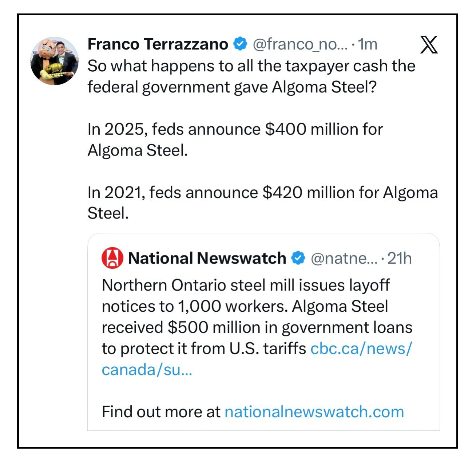476x461 pixels.
Task: Open Franco Terrazzano's display name link
Action: click(158, 44)
